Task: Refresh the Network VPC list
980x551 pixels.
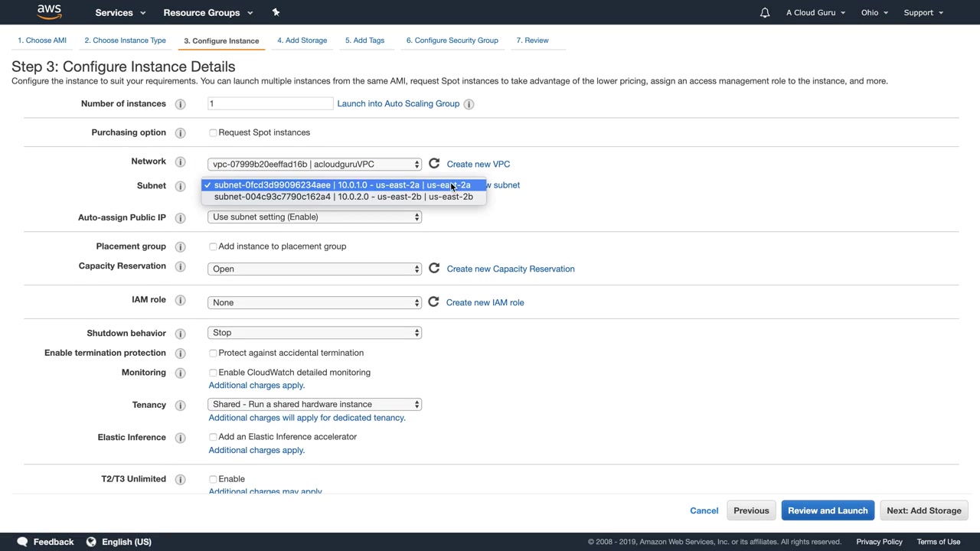Action: (x=434, y=164)
